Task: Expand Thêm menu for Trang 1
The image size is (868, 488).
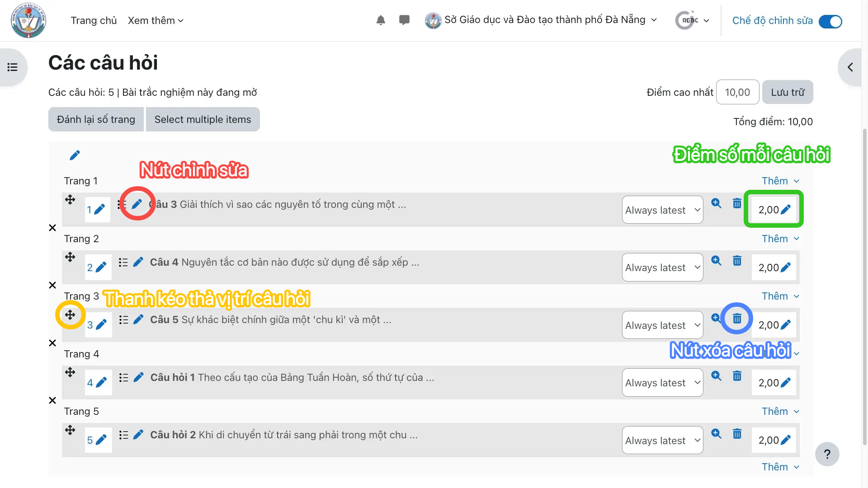Action: pos(780,181)
